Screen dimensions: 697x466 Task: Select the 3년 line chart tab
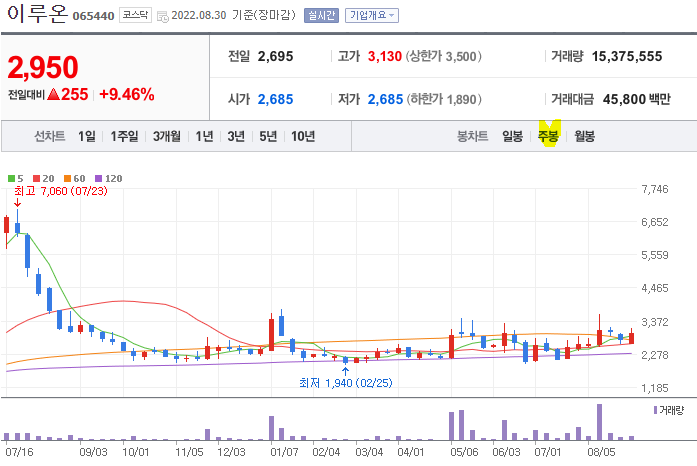(x=236, y=136)
